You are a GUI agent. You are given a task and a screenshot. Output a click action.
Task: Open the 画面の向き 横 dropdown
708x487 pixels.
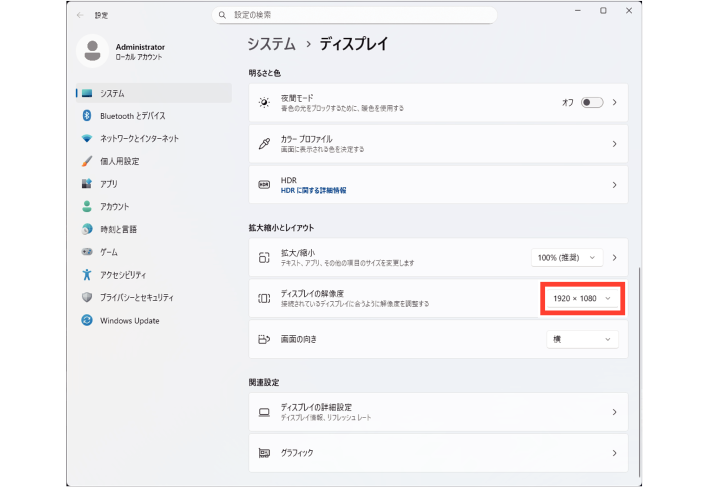582,340
